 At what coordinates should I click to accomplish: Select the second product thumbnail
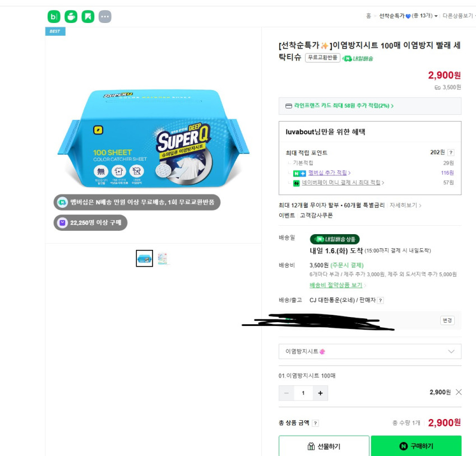pyautogui.click(x=163, y=258)
